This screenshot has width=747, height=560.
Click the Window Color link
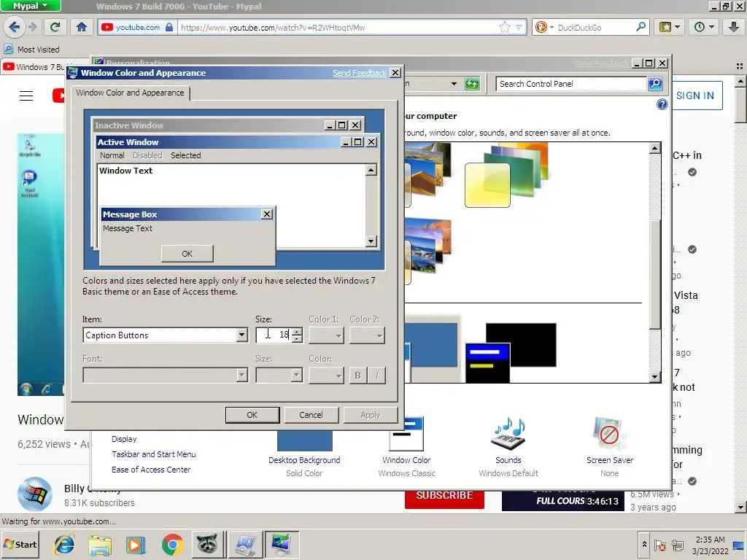tap(406, 460)
